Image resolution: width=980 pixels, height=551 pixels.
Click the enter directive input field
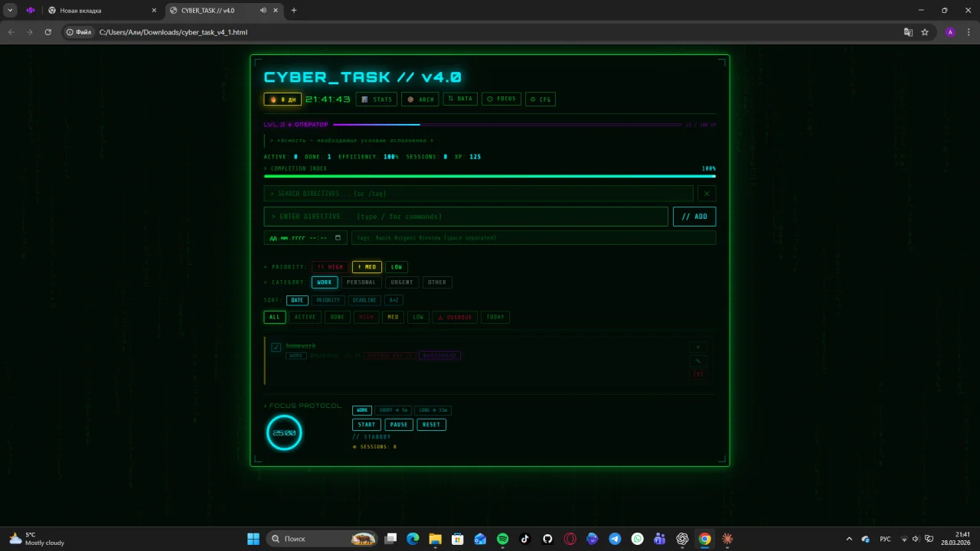[x=466, y=217]
